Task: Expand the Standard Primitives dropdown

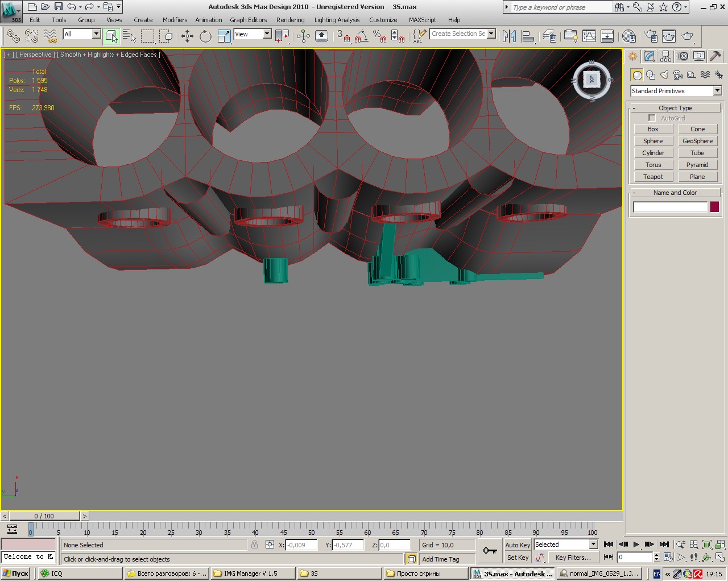Action: coord(717,91)
